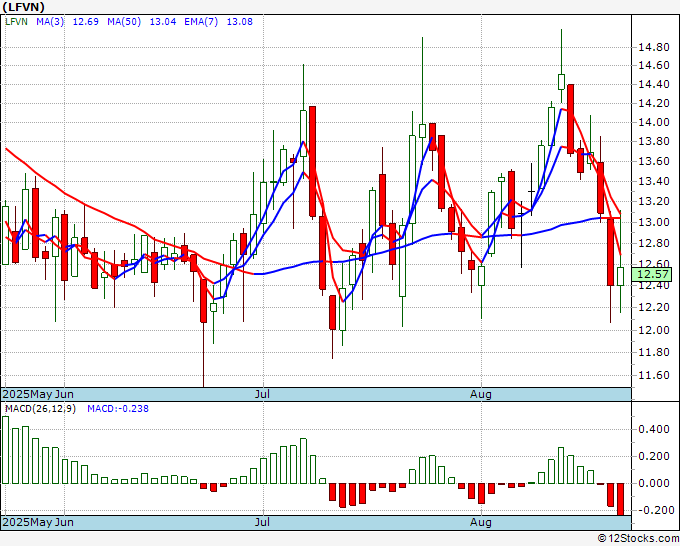Click the 12.20 price axis label
680x546 pixels.
pos(654,307)
